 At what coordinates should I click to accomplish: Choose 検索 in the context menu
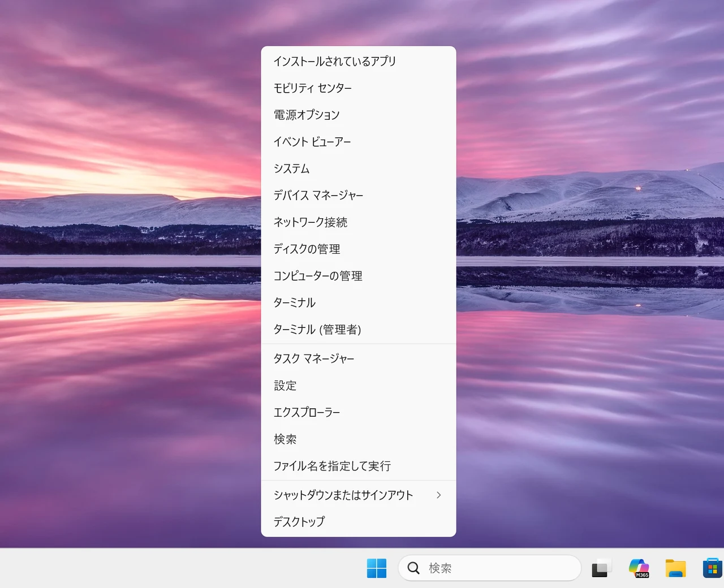coord(359,439)
